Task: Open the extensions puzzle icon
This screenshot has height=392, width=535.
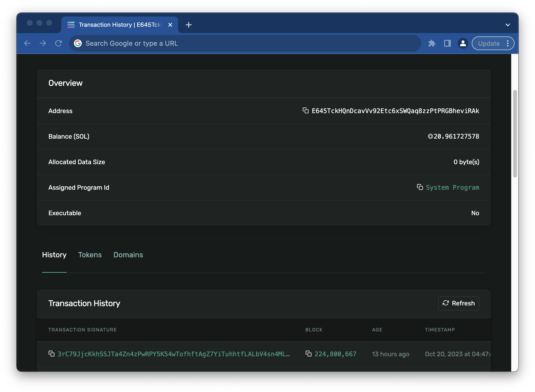Action: click(x=432, y=43)
